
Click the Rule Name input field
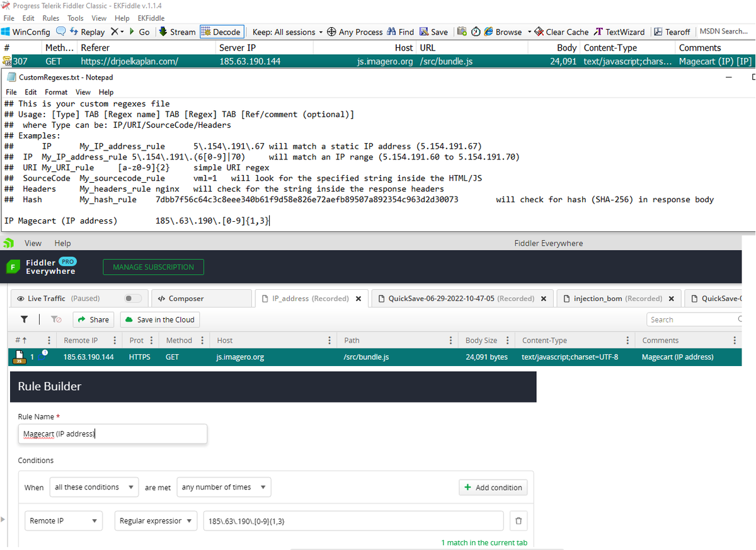tap(112, 433)
